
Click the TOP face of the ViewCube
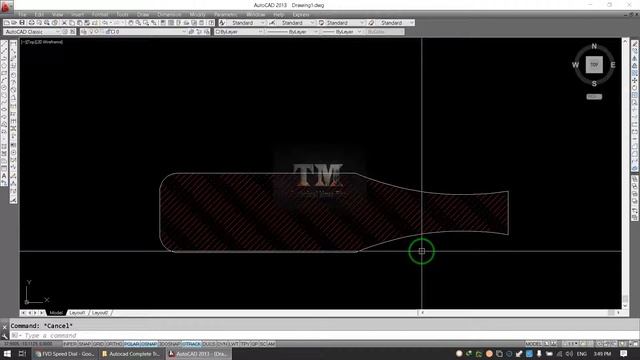click(x=594, y=65)
